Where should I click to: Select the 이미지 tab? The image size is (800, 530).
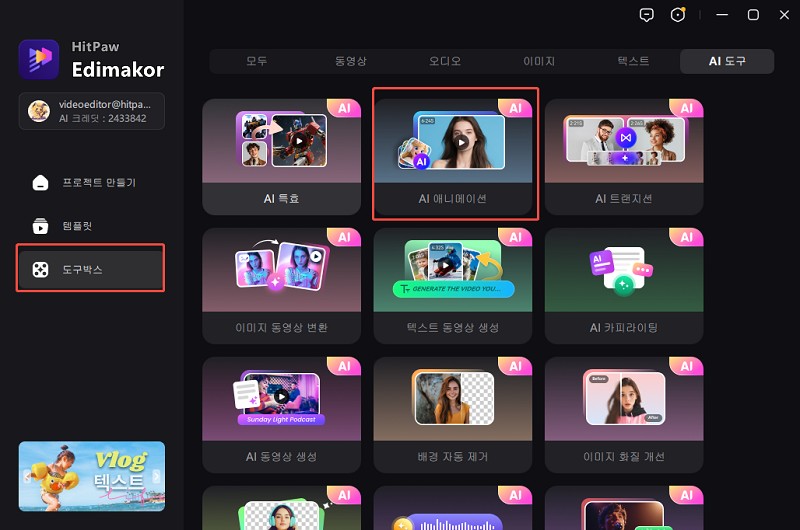click(539, 61)
